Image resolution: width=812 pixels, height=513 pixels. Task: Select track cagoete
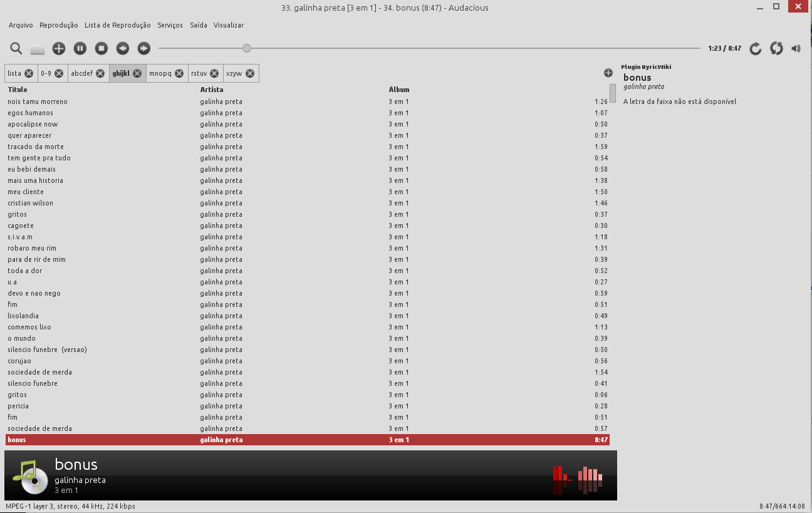tap(307, 225)
